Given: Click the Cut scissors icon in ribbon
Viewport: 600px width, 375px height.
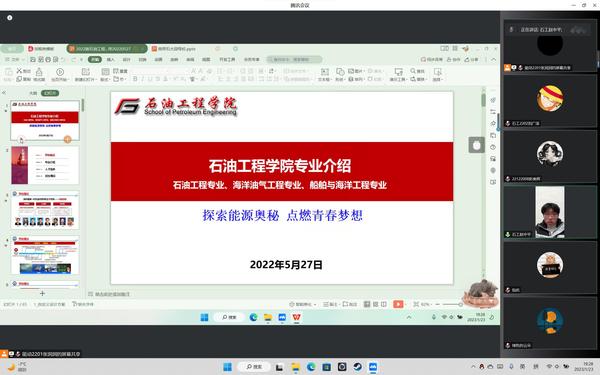Looking at the screenshot, I should coord(19,71).
